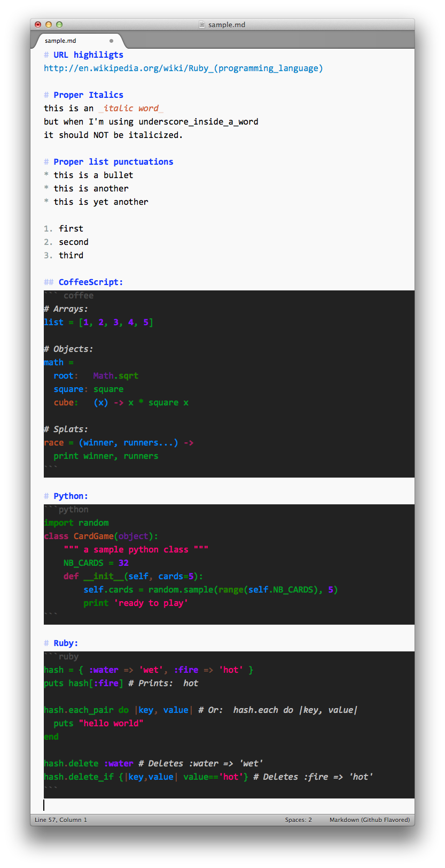Click the 'NB_CARDS = 32' line

96,563
